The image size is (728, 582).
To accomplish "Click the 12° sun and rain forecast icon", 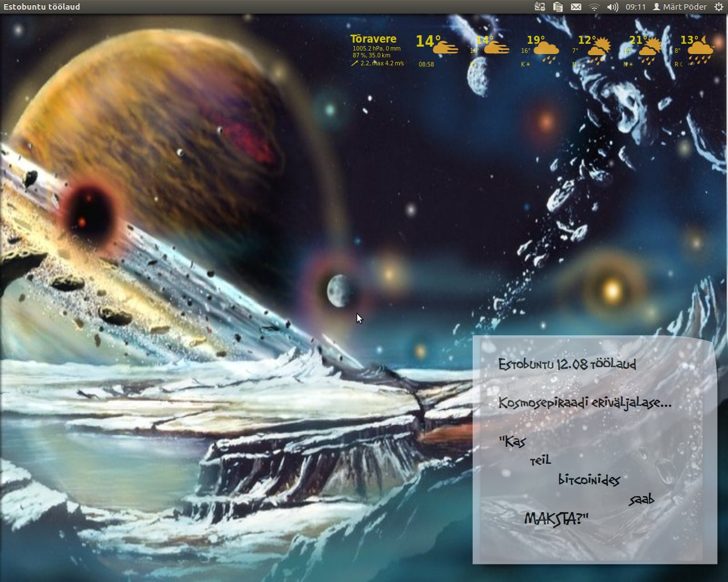I will coord(598,51).
